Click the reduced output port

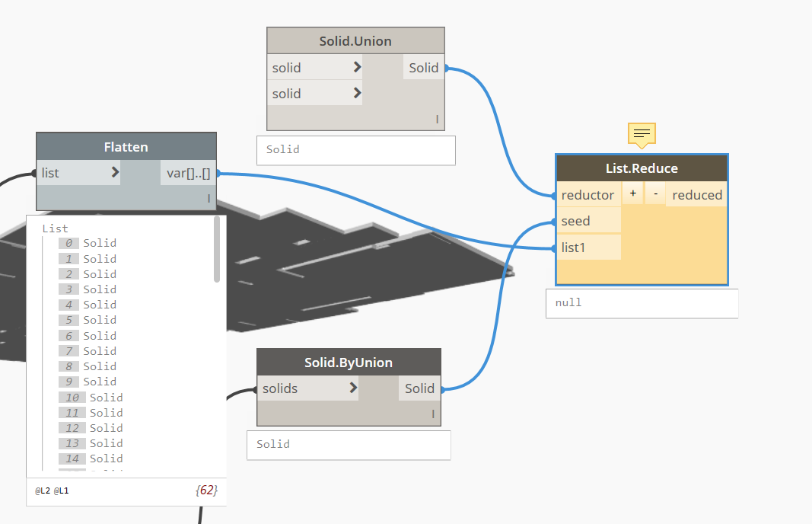(x=696, y=195)
